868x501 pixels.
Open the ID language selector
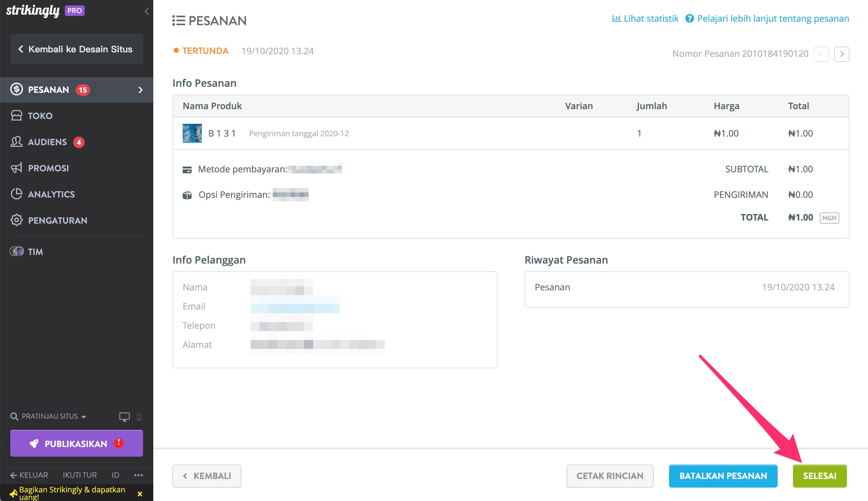115,475
